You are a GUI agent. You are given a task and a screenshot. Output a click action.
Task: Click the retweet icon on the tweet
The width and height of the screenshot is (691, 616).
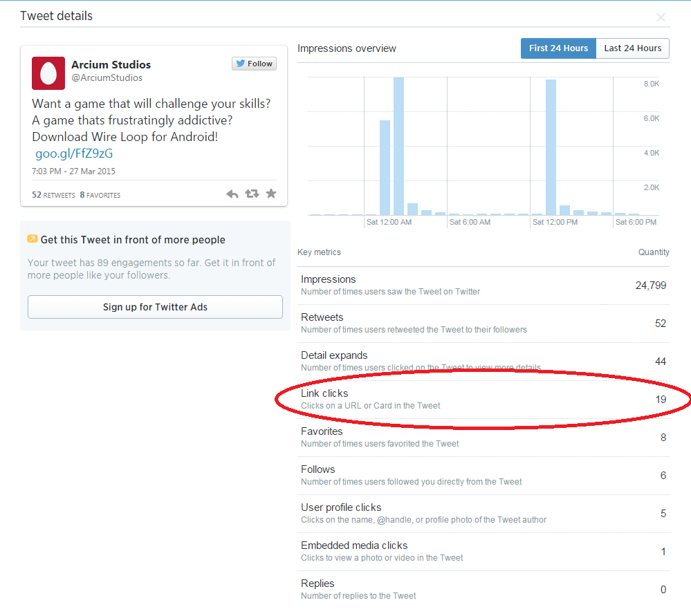252,194
